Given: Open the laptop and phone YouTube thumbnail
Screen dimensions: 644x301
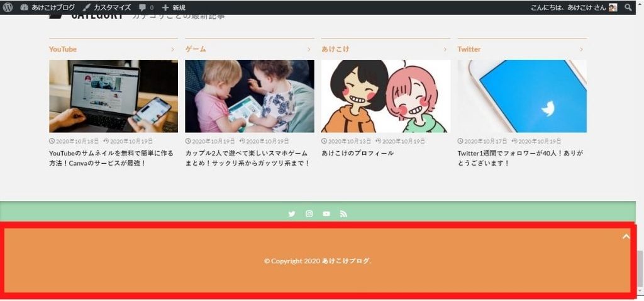Looking at the screenshot, I should point(113,96).
